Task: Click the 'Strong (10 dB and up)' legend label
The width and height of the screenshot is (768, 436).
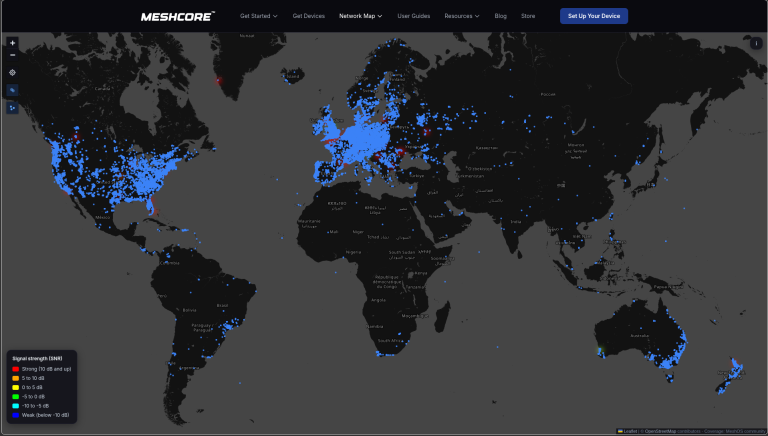Action: (x=47, y=369)
